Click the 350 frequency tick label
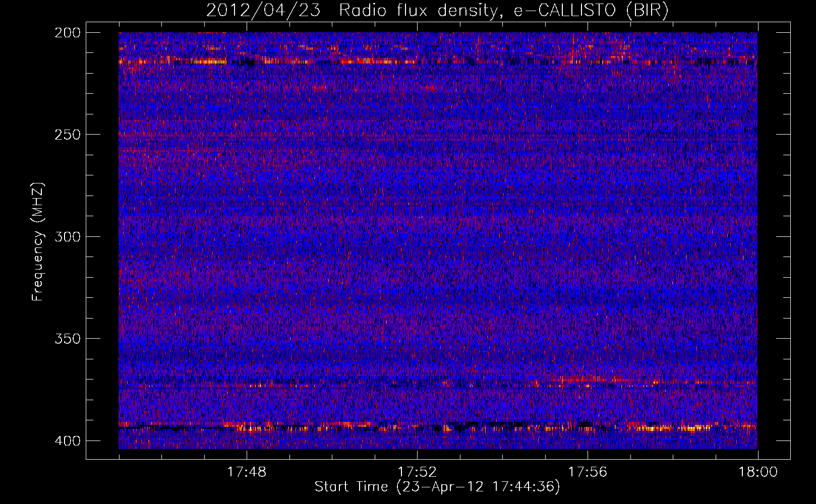 [x=67, y=339]
